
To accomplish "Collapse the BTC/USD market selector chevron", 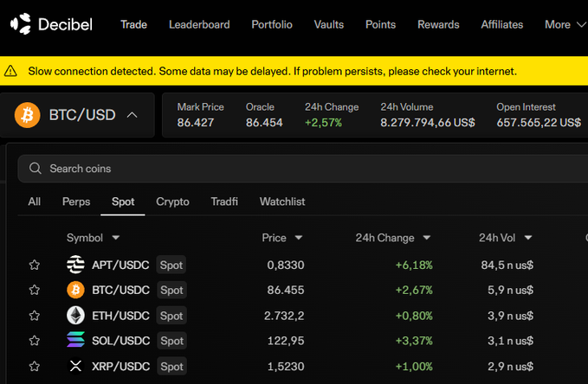I will point(132,115).
